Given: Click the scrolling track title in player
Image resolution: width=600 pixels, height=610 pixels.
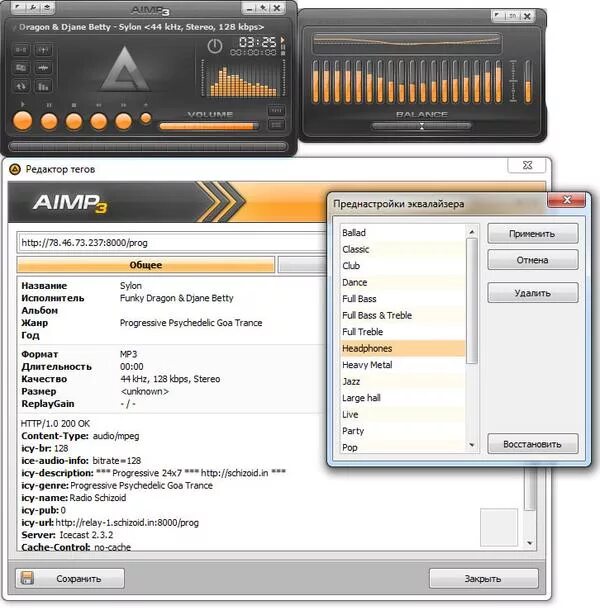Looking at the screenshot, I should [141, 27].
